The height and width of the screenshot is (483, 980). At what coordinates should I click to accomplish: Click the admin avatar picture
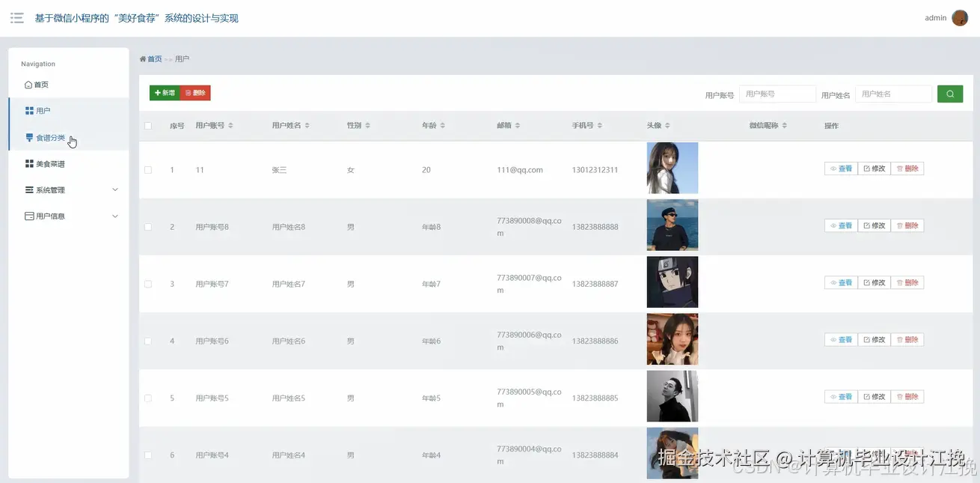tap(960, 18)
